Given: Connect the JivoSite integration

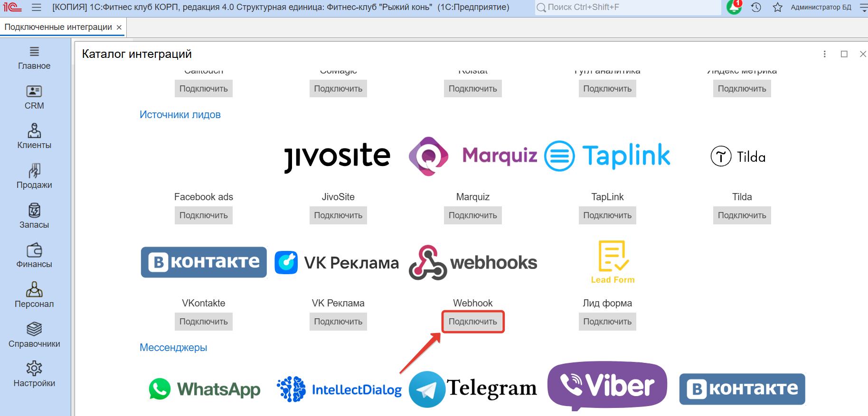Looking at the screenshot, I should point(338,215).
